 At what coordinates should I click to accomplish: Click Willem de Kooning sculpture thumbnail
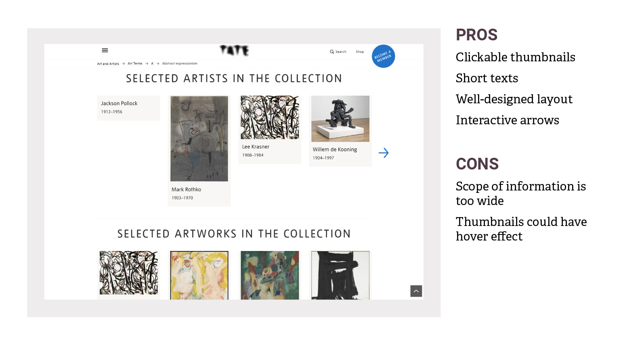click(340, 119)
